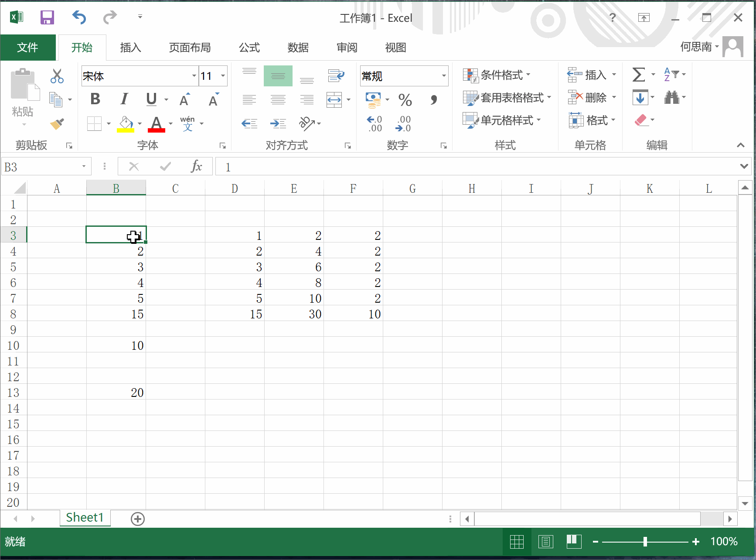Apply cell borders icon
Viewport: 756px width, 560px height.
pyautogui.click(x=94, y=124)
